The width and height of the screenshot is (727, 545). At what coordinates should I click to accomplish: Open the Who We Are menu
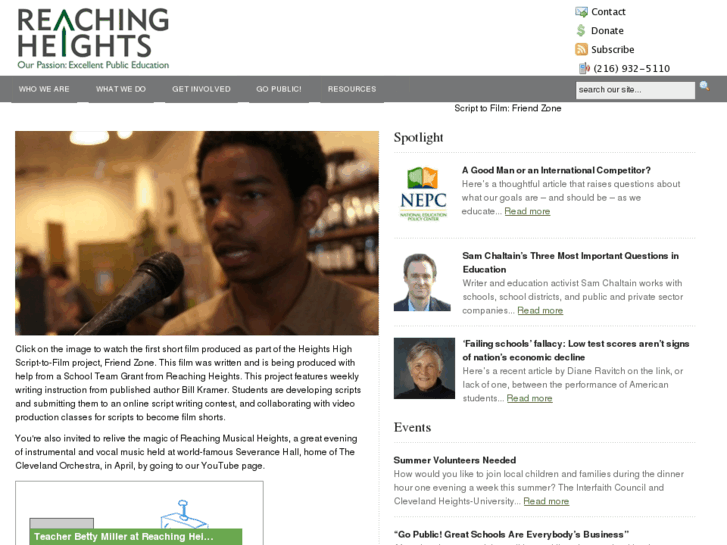(44, 89)
